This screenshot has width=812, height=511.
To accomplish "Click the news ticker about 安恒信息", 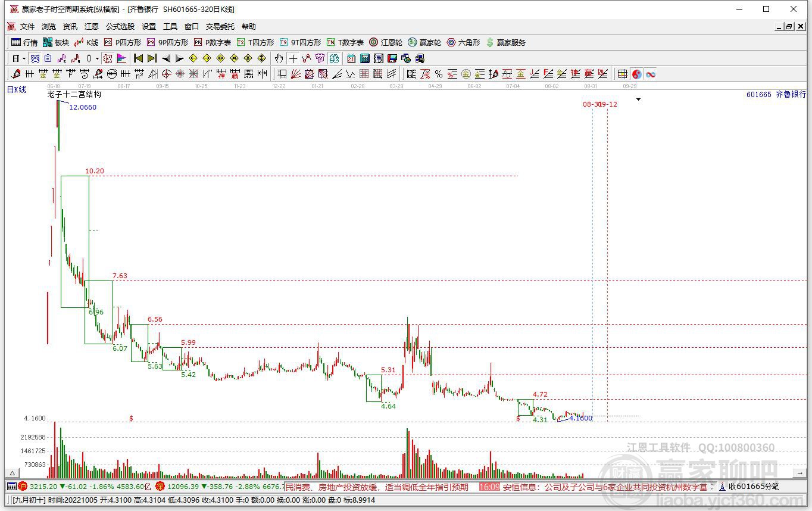I will pyautogui.click(x=605, y=487).
